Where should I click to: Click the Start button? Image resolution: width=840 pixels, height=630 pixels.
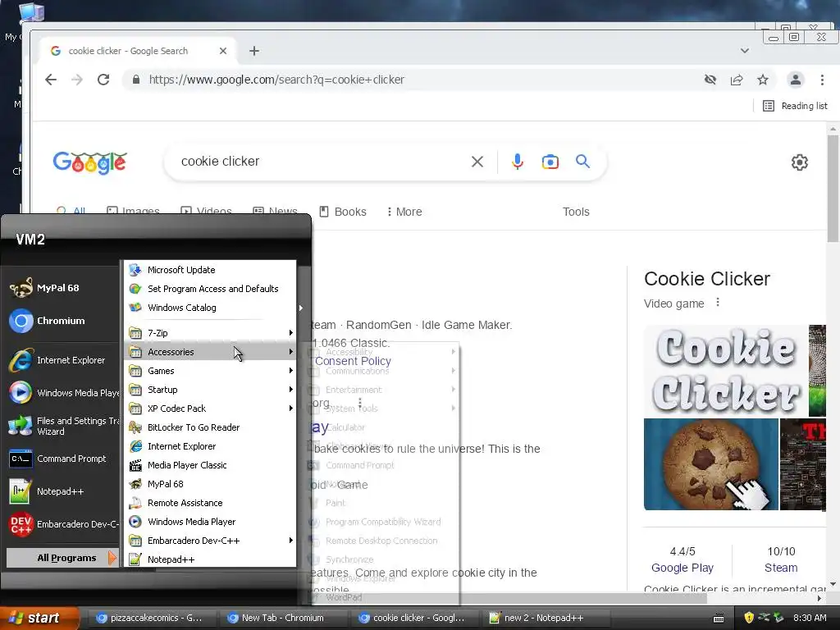coord(39,618)
